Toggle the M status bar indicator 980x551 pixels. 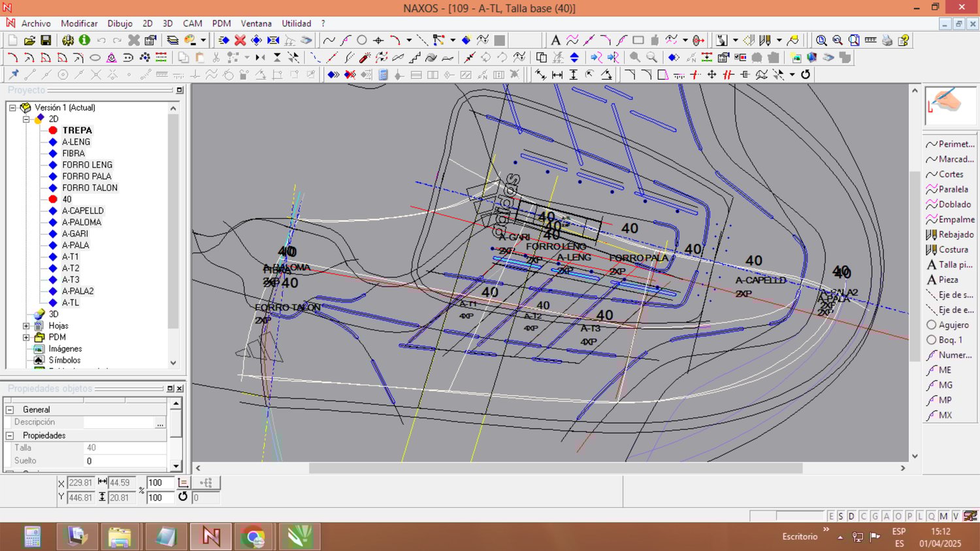(x=943, y=516)
